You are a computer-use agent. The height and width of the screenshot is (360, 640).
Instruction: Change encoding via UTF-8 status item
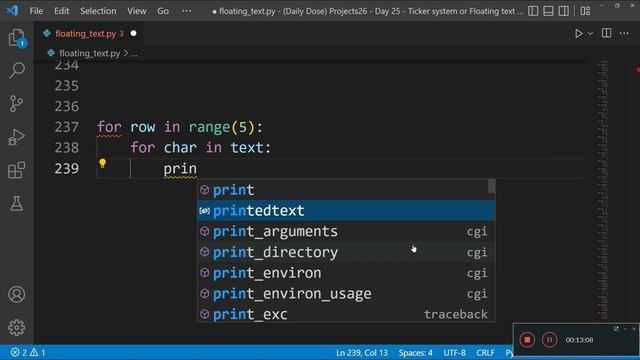454,353
